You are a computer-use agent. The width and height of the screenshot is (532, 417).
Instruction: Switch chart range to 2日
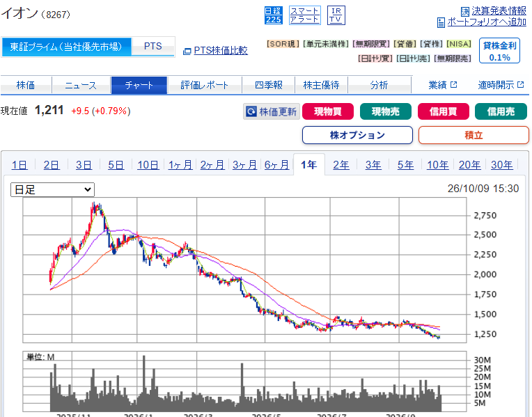click(x=52, y=165)
